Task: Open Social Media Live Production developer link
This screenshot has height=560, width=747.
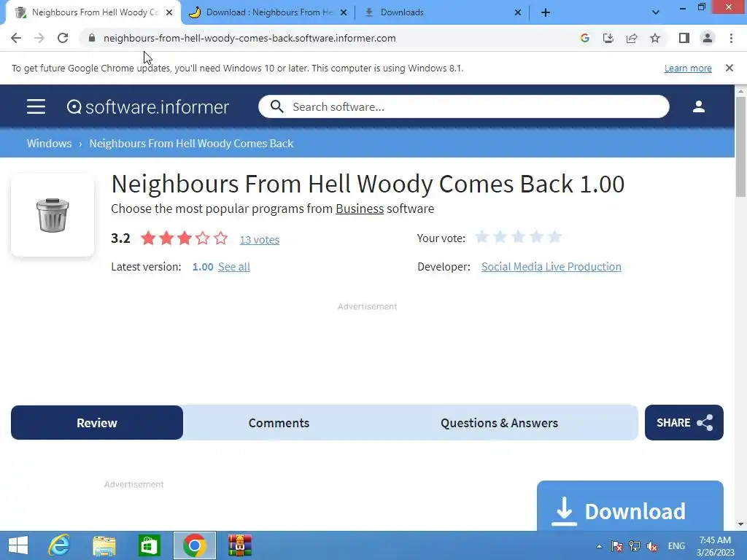Action: pyautogui.click(x=551, y=267)
